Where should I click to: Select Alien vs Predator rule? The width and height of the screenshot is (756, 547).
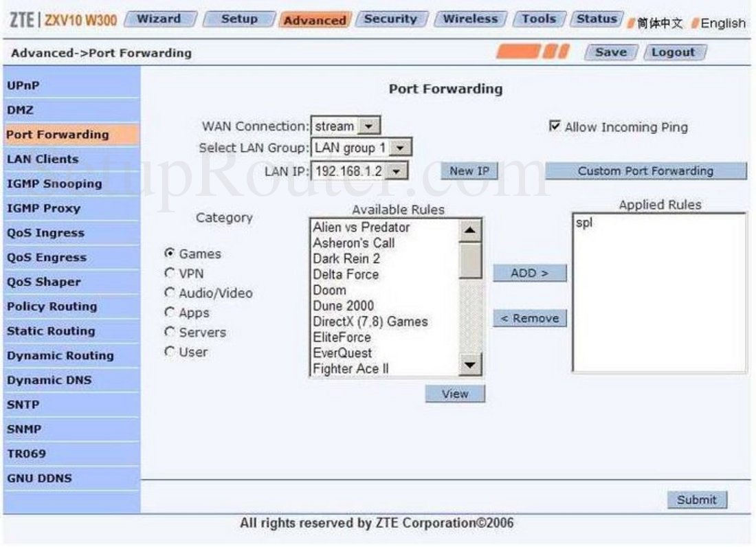coord(384,227)
